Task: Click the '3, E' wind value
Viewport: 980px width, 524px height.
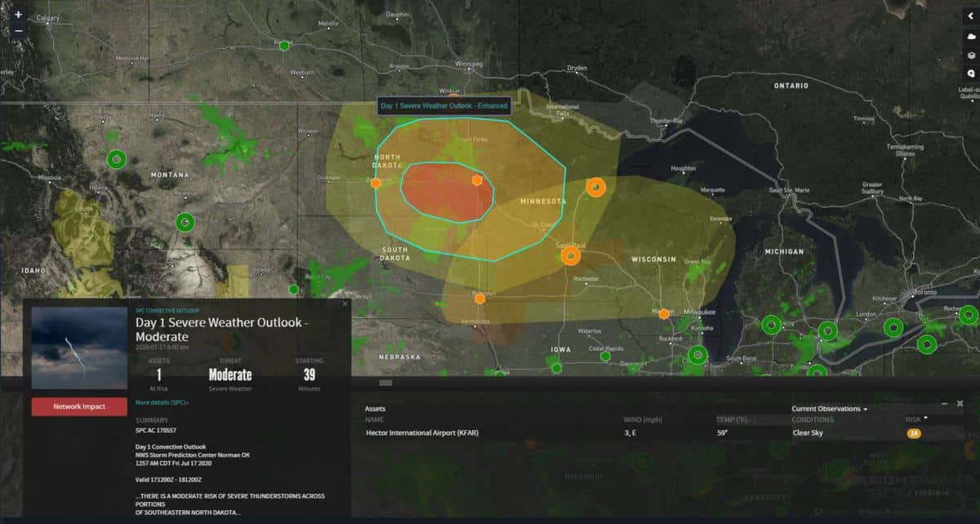Action: (x=631, y=433)
